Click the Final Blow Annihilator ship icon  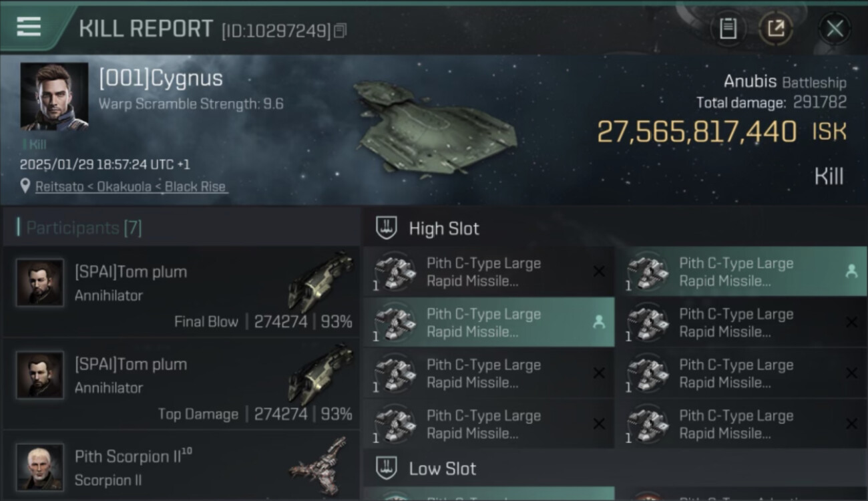(x=320, y=281)
